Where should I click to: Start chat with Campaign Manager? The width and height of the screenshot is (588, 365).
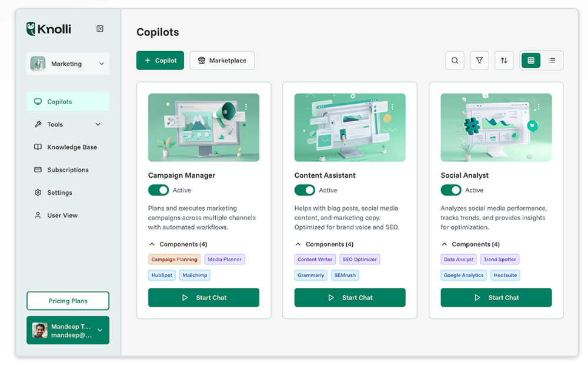tap(203, 297)
